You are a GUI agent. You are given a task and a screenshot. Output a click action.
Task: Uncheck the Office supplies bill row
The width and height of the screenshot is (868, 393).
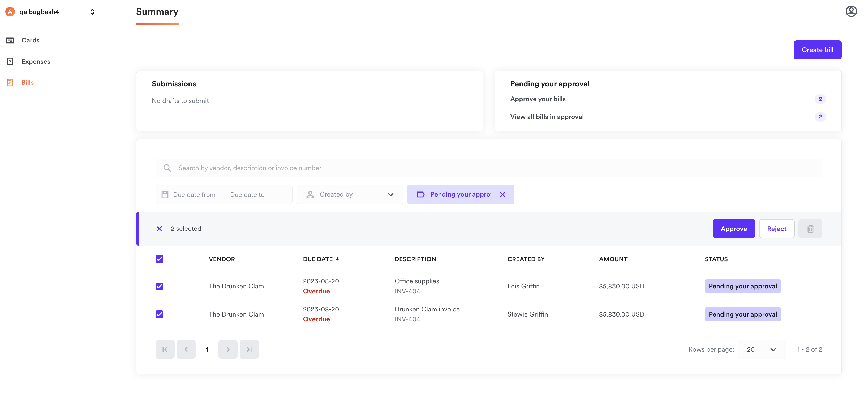[159, 286]
